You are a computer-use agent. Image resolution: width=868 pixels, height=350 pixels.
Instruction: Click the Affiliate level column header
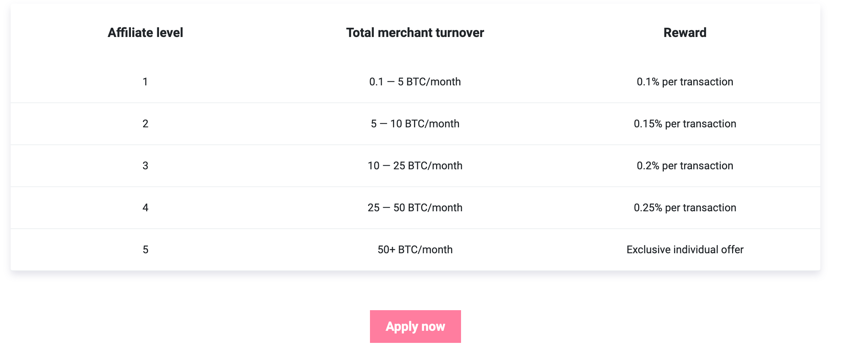coord(145,33)
